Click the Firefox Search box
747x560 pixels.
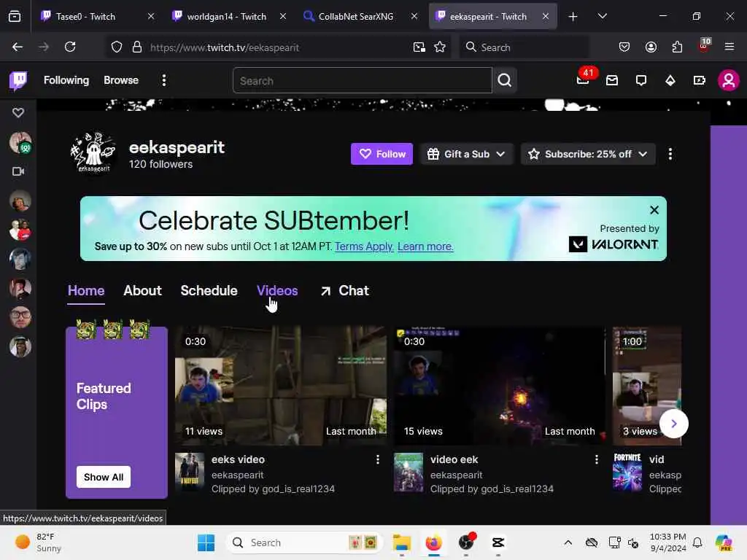[x=524, y=47]
